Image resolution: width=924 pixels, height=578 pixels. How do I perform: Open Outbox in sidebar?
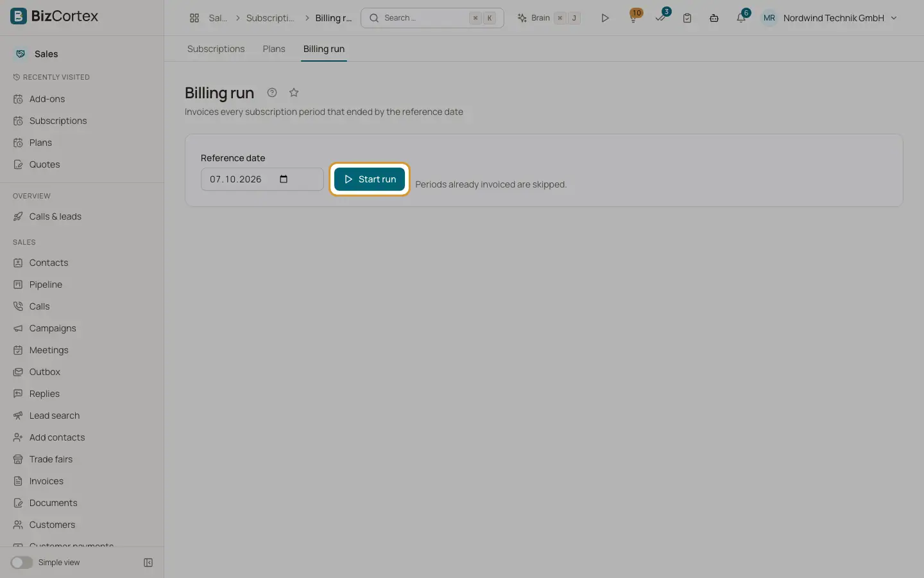coord(82,372)
